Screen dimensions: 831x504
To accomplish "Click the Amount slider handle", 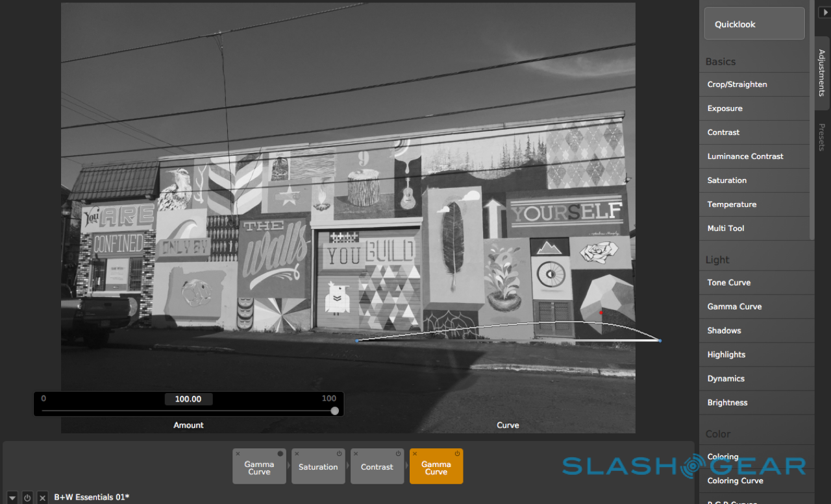I will 334,411.
